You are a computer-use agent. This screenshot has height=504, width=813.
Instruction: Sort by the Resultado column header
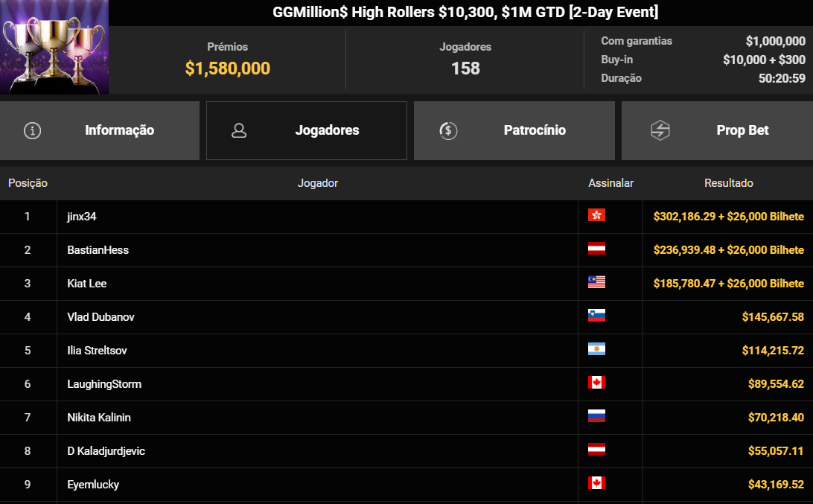coord(728,183)
